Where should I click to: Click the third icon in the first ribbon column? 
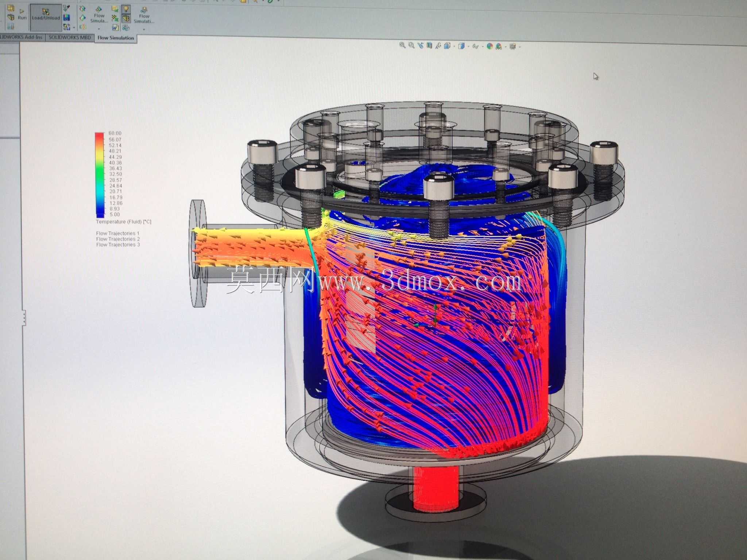pos(11,26)
